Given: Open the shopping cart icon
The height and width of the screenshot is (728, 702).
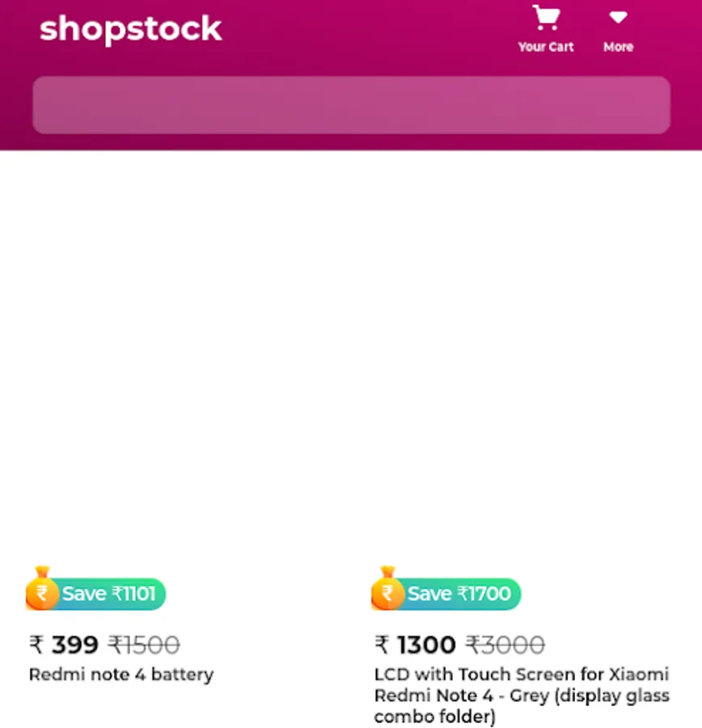Looking at the screenshot, I should point(546,18).
